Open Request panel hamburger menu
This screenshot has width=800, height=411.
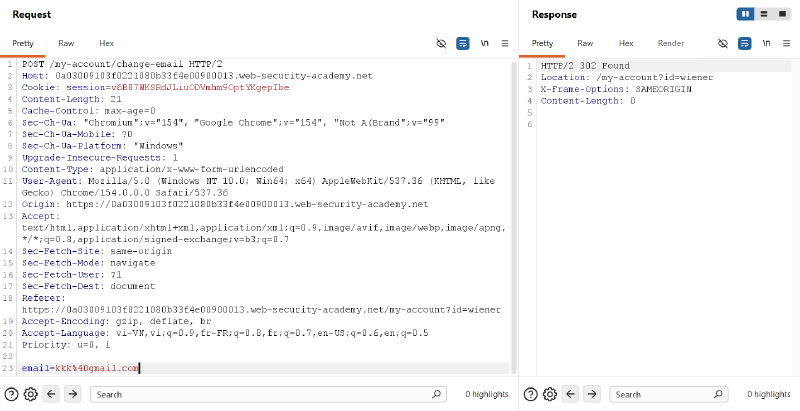click(505, 43)
